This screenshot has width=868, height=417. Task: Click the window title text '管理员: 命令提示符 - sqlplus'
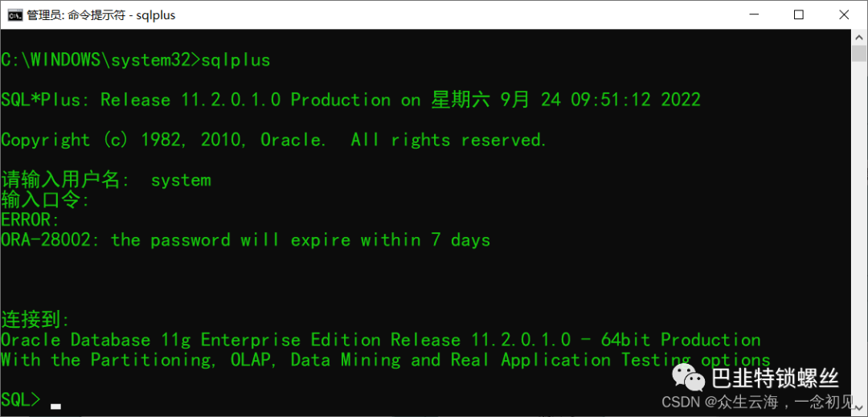[x=101, y=15]
